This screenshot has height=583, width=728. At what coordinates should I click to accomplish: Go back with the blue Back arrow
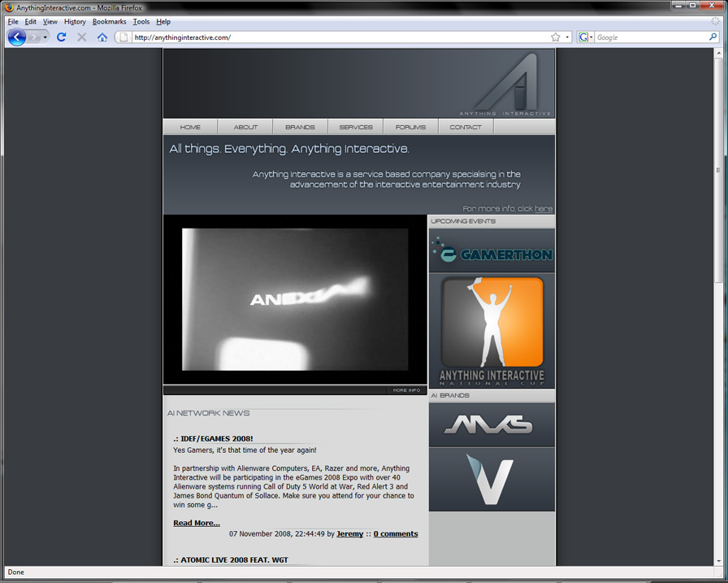pyautogui.click(x=17, y=37)
